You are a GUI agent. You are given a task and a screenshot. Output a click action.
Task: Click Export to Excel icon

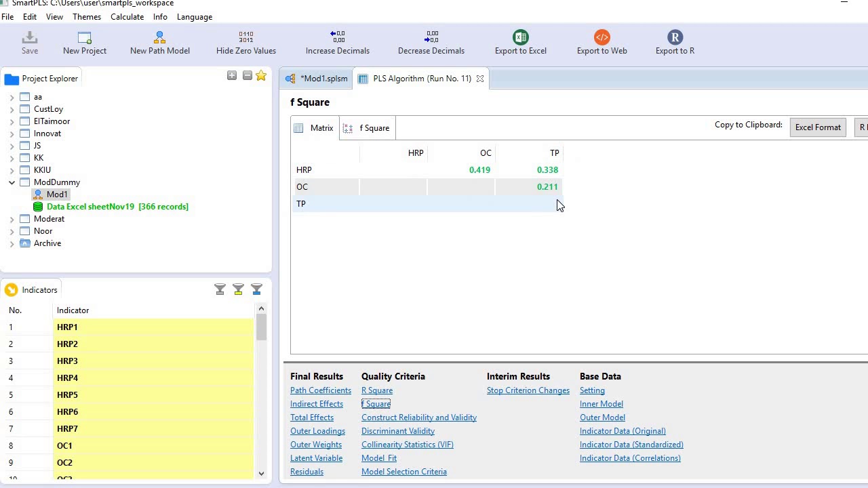(521, 37)
